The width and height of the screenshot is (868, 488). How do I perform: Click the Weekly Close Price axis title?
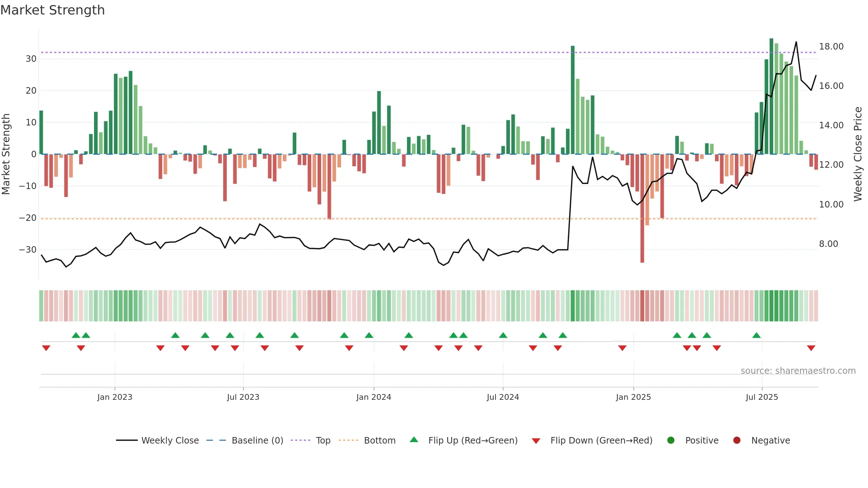click(858, 154)
